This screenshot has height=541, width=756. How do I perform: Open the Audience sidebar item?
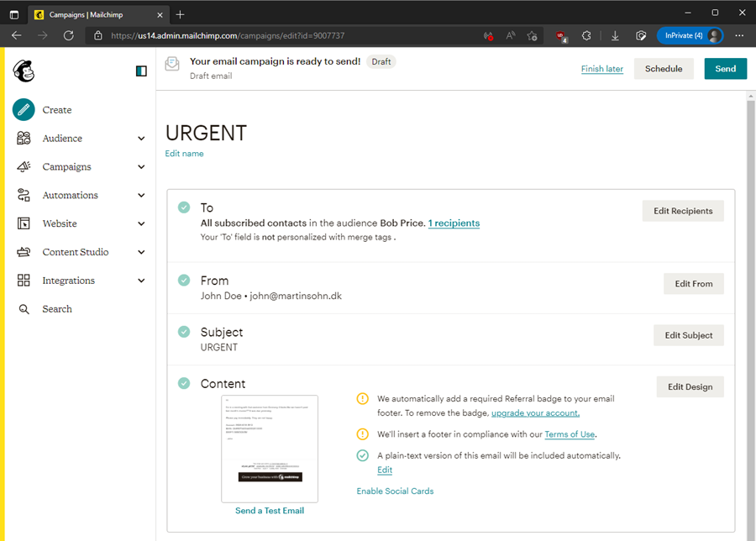point(62,139)
